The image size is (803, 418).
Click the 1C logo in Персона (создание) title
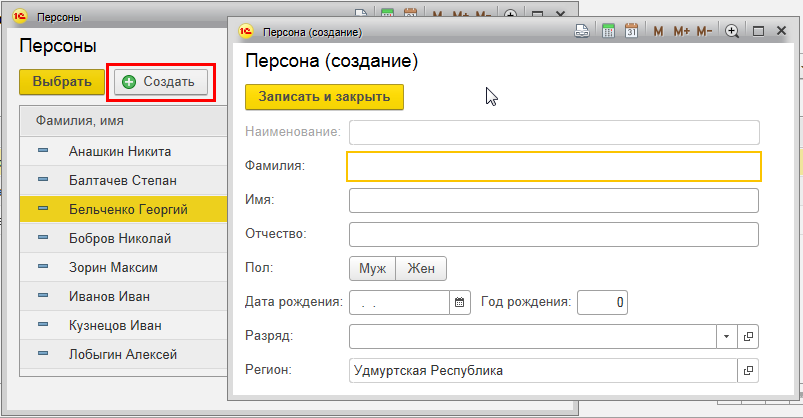pos(246,32)
